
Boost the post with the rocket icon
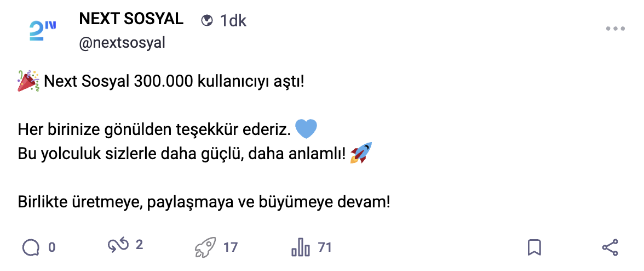[x=205, y=247]
